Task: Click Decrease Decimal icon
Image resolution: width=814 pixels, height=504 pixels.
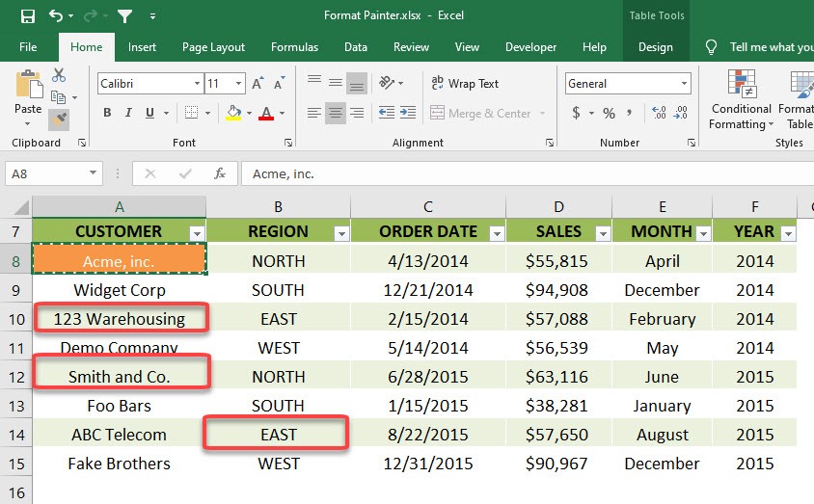Action: (x=680, y=113)
